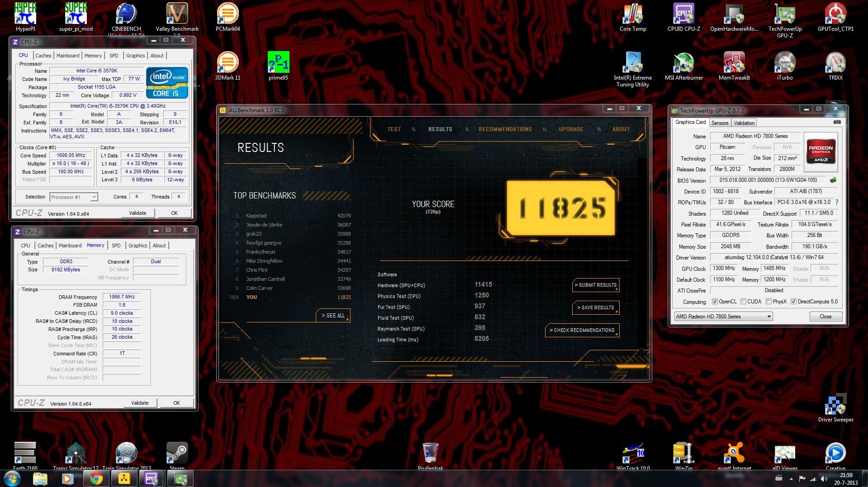
Task: Open ABOUT section in ALLBenchmark
Action: point(621,129)
